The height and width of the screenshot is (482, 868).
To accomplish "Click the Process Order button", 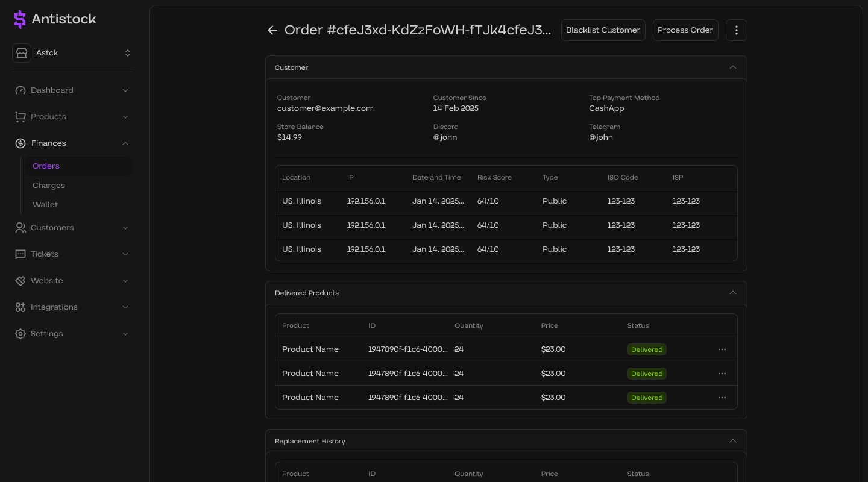I will [685, 30].
